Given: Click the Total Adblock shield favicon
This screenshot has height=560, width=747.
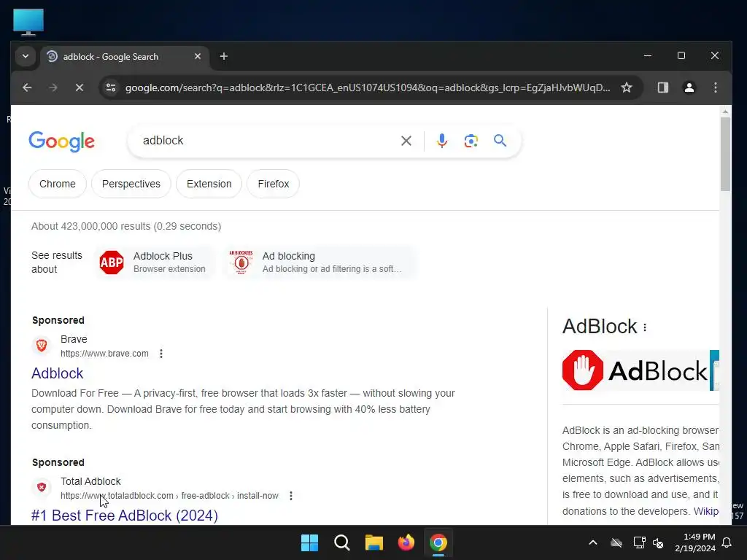Looking at the screenshot, I should pyautogui.click(x=42, y=487).
